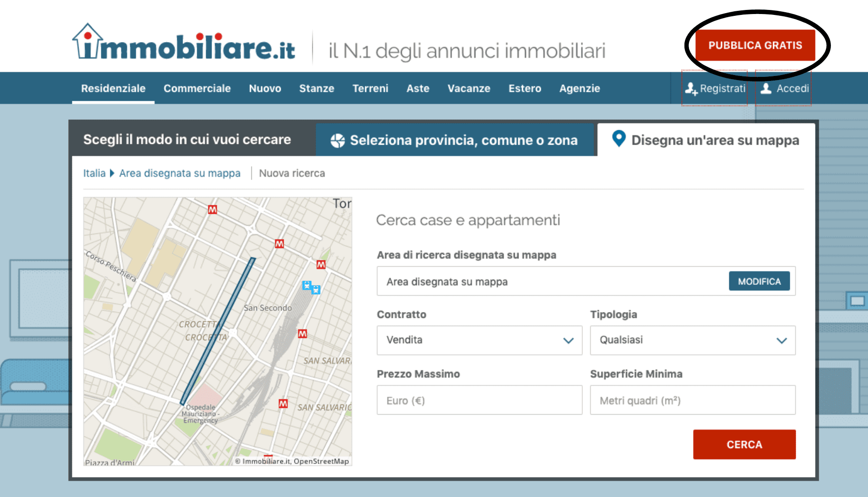Click the Accedi link

[x=784, y=88]
